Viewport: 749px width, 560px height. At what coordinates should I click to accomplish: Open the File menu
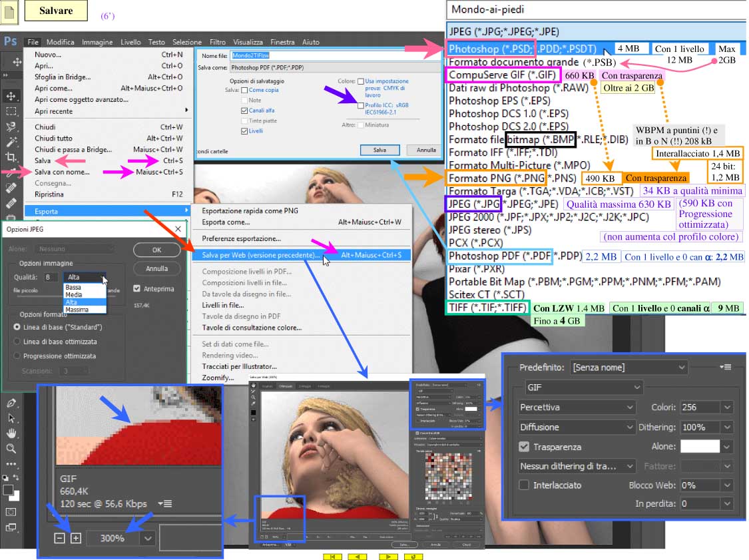click(x=33, y=42)
